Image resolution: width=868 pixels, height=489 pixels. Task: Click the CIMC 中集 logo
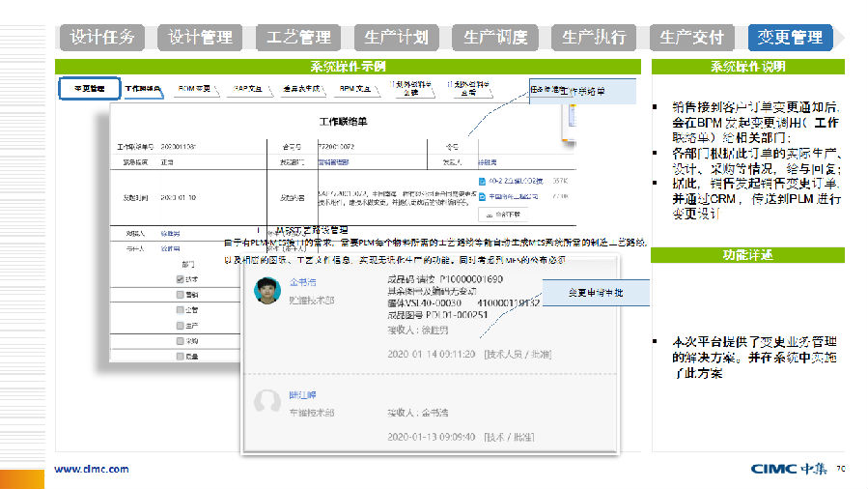click(x=790, y=469)
